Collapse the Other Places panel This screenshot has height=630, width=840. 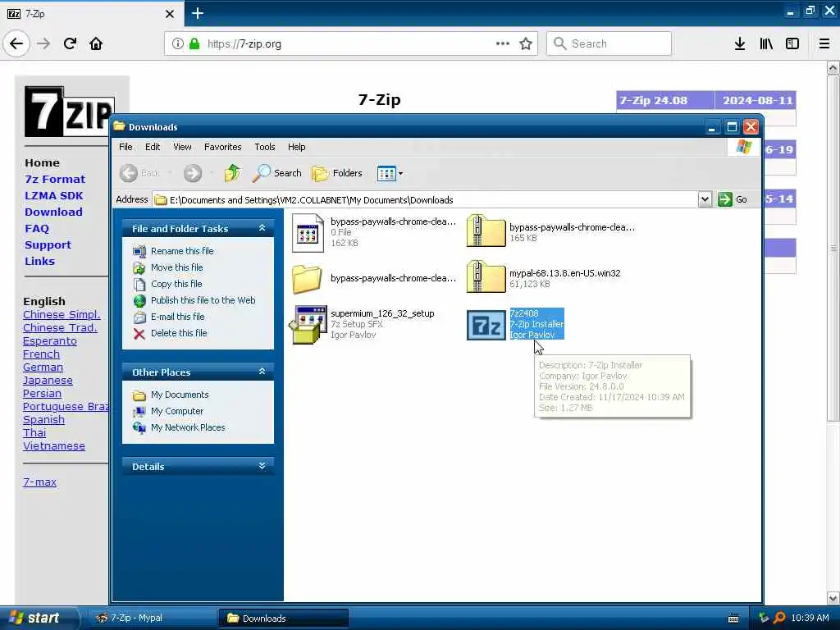[x=262, y=372]
